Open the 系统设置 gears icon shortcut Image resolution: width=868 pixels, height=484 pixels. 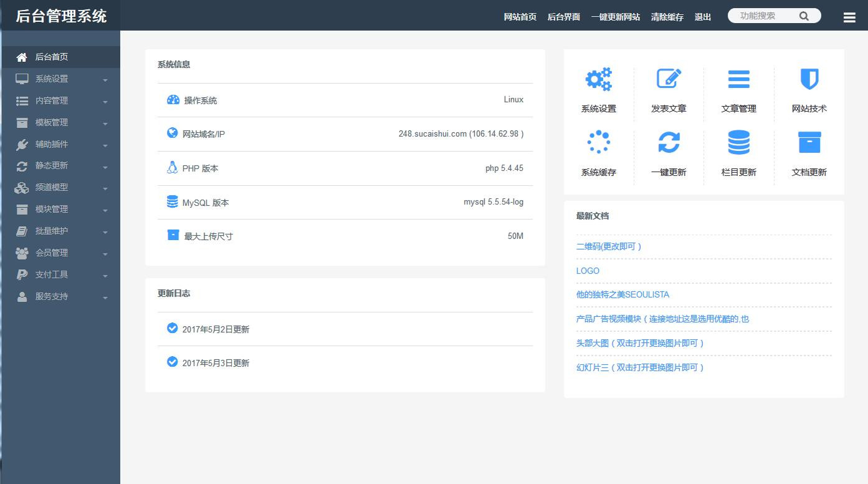[x=598, y=80]
